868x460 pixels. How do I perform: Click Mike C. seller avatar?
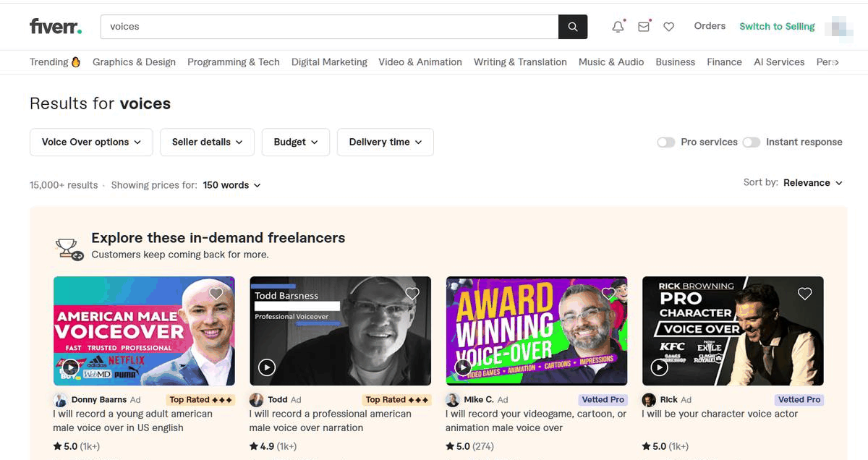[453, 400]
